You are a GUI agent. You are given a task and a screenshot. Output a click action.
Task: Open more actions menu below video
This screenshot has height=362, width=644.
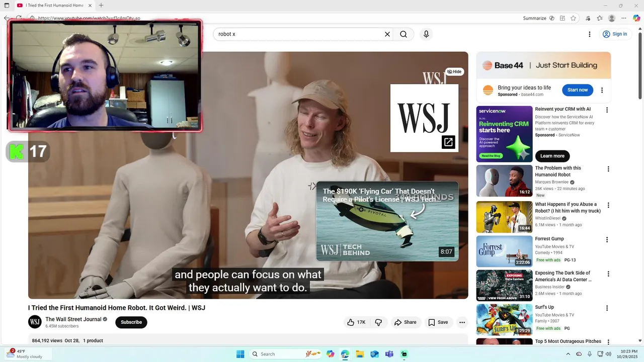(x=462, y=322)
